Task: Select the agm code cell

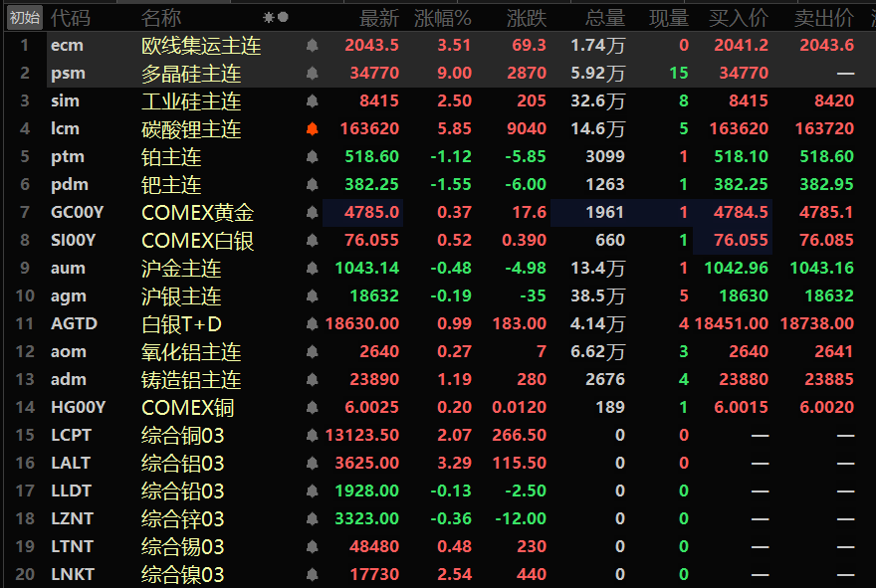Action: tap(68, 295)
